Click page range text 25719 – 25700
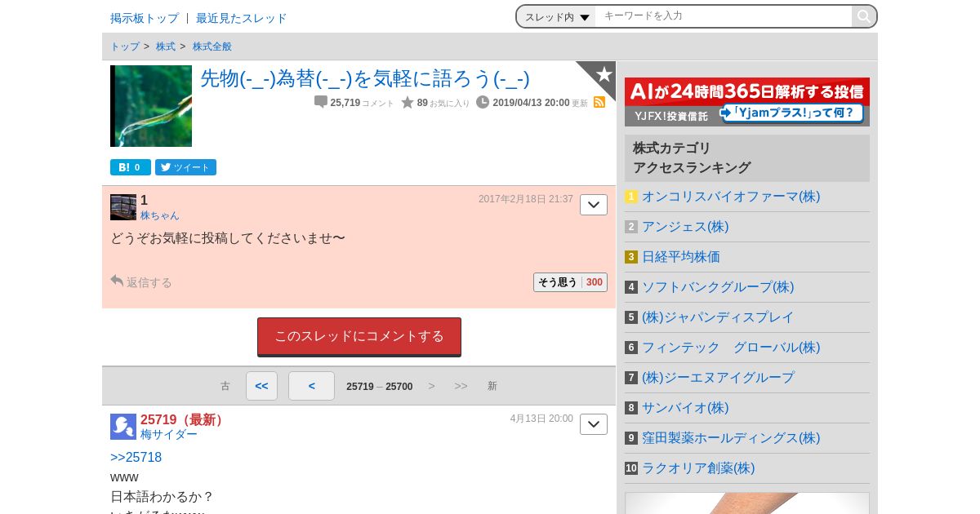The height and width of the screenshot is (514, 980). pos(380,387)
